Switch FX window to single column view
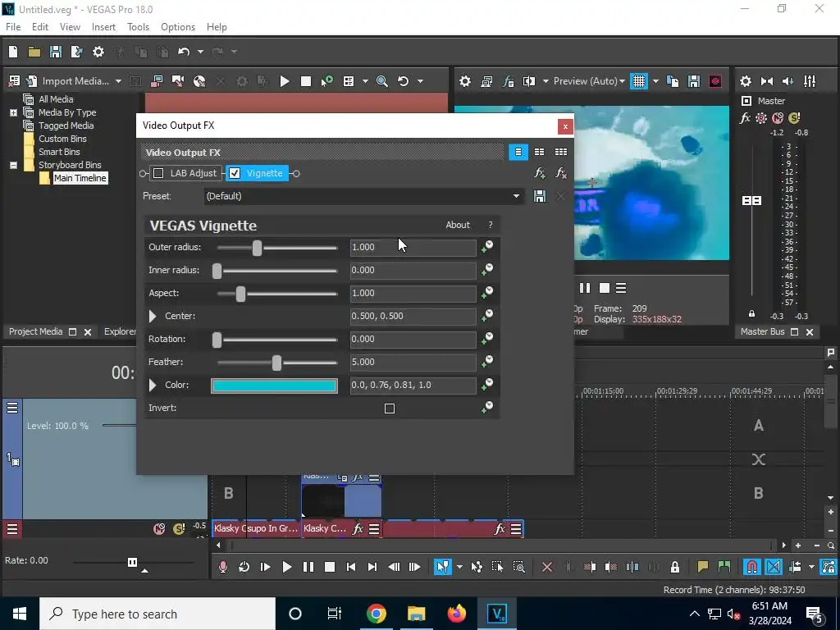This screenshot has height=630, width=840. coord(518,152)
